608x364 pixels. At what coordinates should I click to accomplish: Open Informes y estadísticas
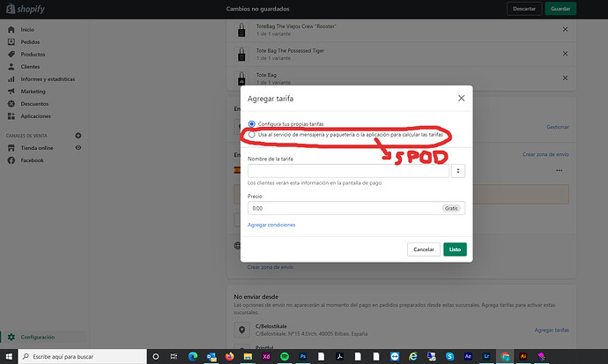pos(48,79)
